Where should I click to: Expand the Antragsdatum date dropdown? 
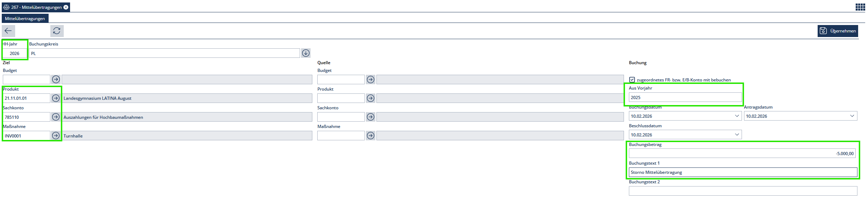pos(852,116)
